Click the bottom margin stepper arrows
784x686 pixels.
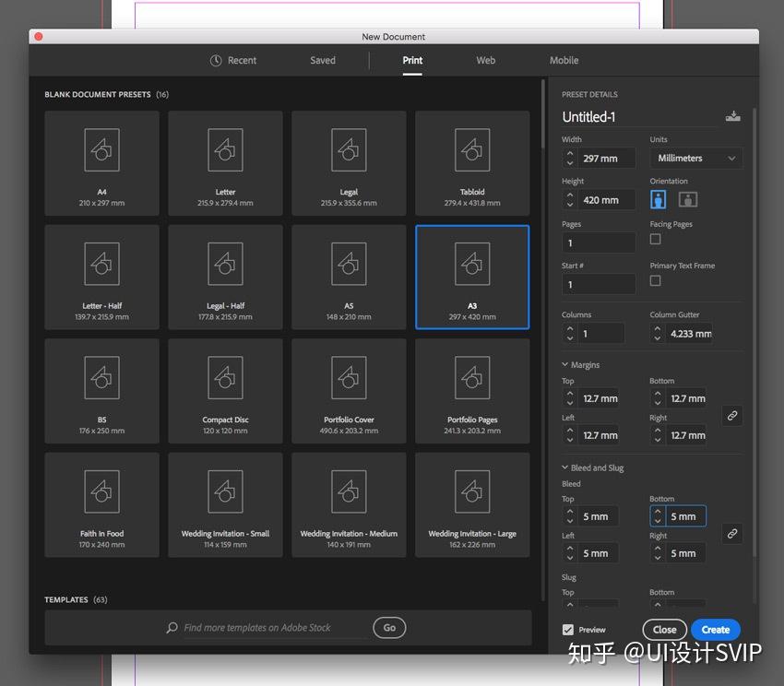coord(658,398)
